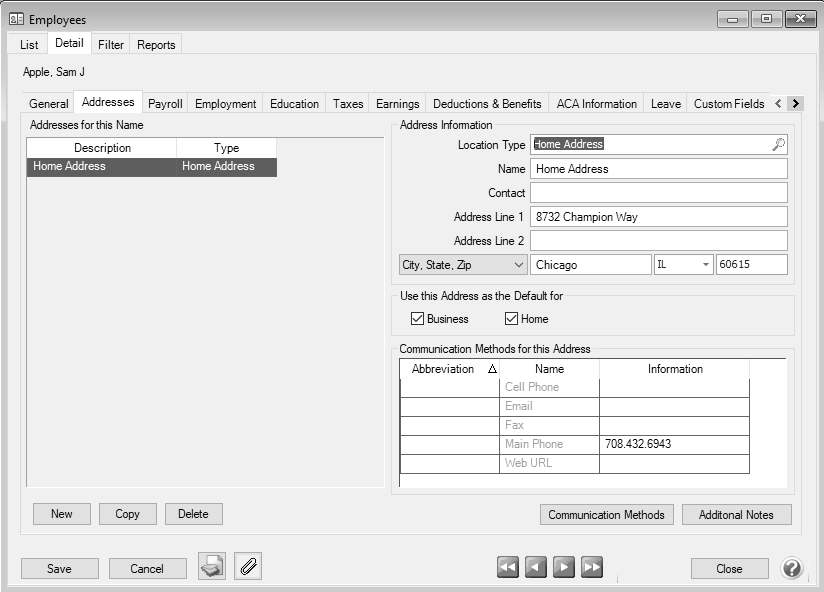Sort by Abbreviation column triangle
The image size is (824, 592).
[x=492, y=369]
